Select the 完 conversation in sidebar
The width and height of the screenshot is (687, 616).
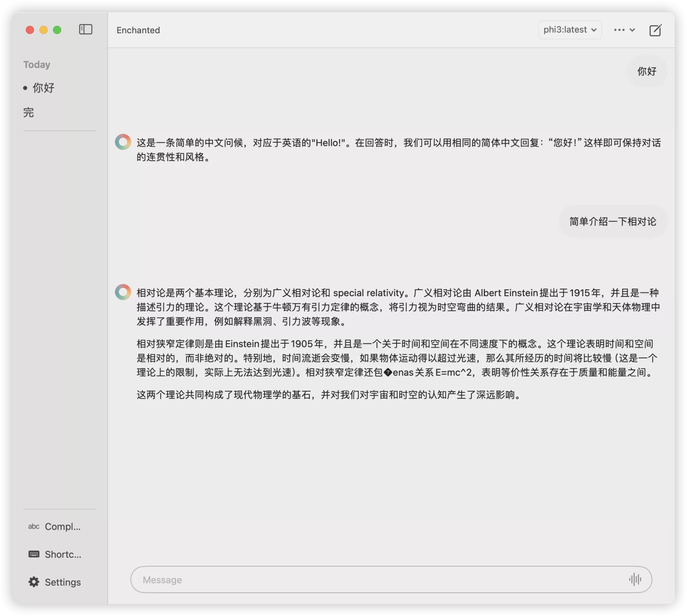[29, 112]
